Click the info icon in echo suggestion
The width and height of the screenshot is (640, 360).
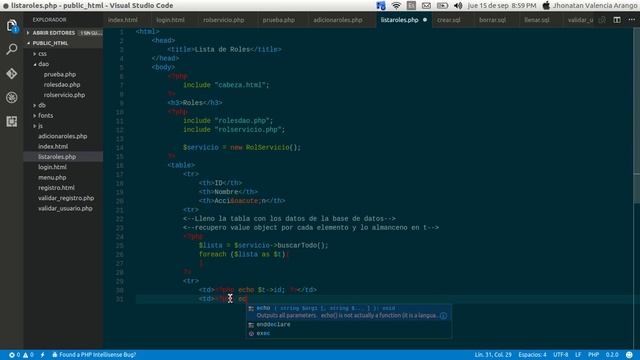tap(443, 316)
